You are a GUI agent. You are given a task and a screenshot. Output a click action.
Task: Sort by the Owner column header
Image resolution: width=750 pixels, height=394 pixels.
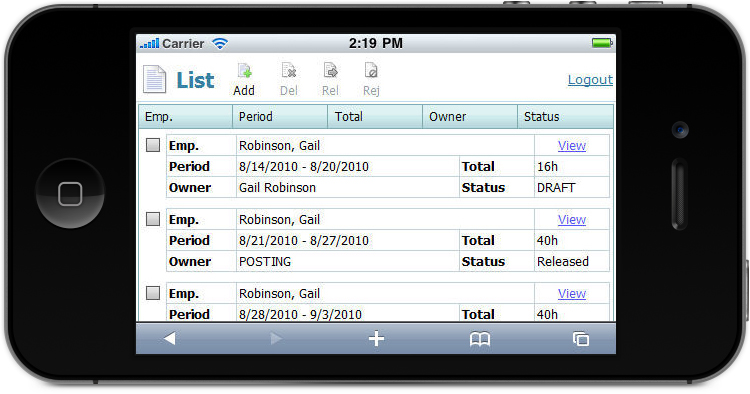[470, 117]
